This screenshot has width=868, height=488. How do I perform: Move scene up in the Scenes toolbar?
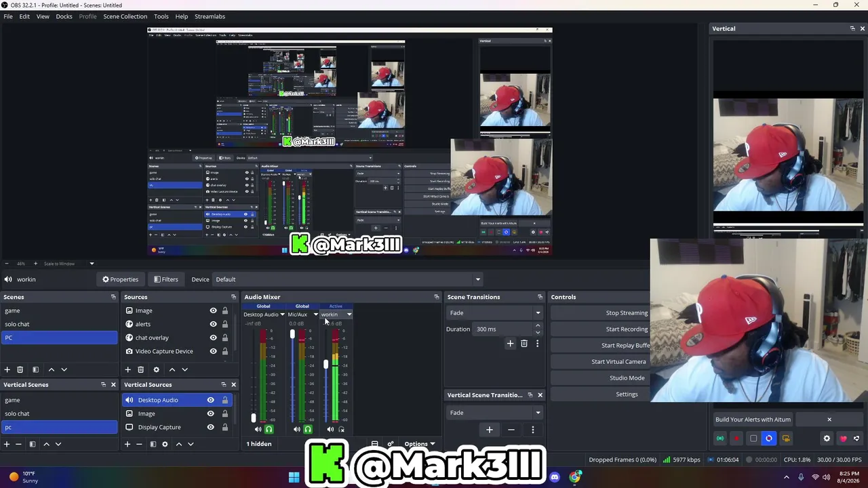51,369
